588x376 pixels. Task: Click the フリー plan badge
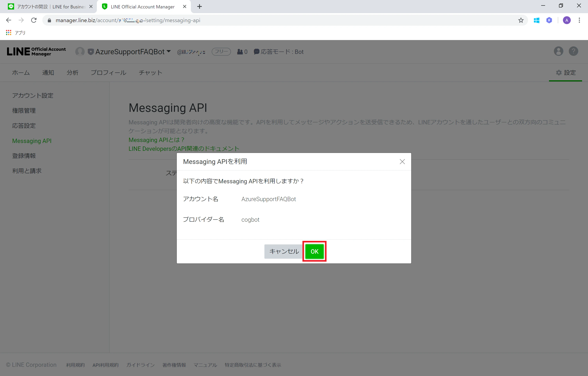point(221,52)
